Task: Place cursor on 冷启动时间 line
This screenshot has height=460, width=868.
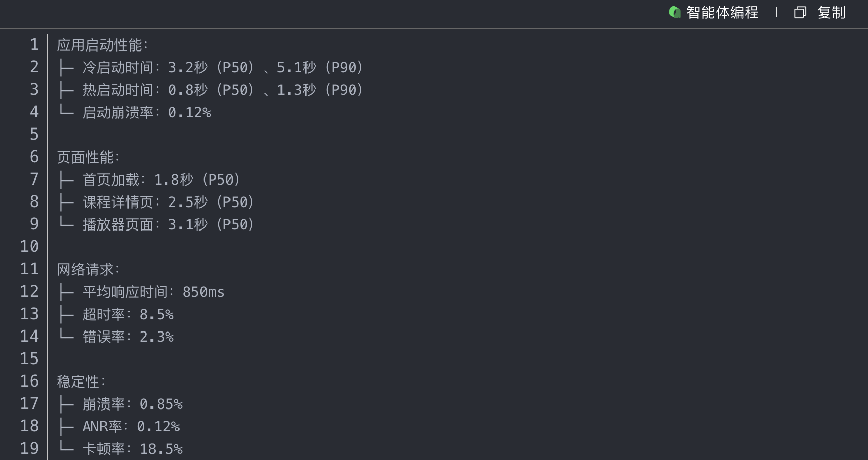Action: (222, 67)
